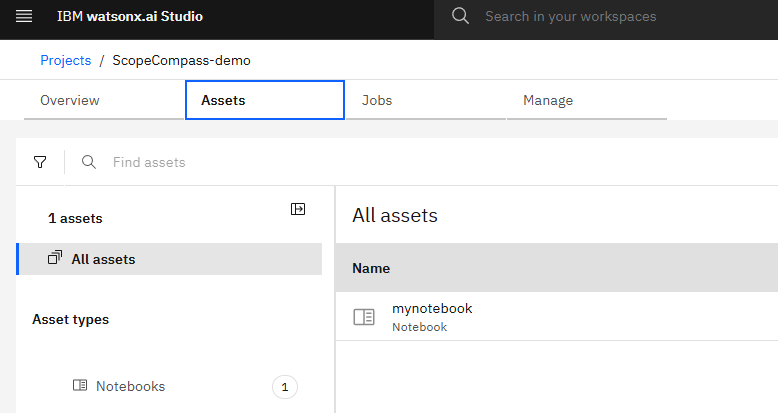This screenshot has height=413, width=778.
Task: Filter by Notebooks asset type
Action: pos(130,386)
